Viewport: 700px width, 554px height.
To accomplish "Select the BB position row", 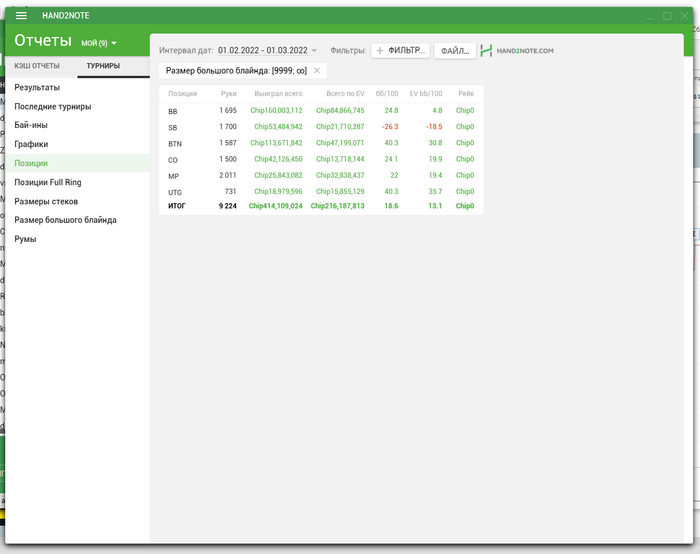I will [x=321, y=111].
